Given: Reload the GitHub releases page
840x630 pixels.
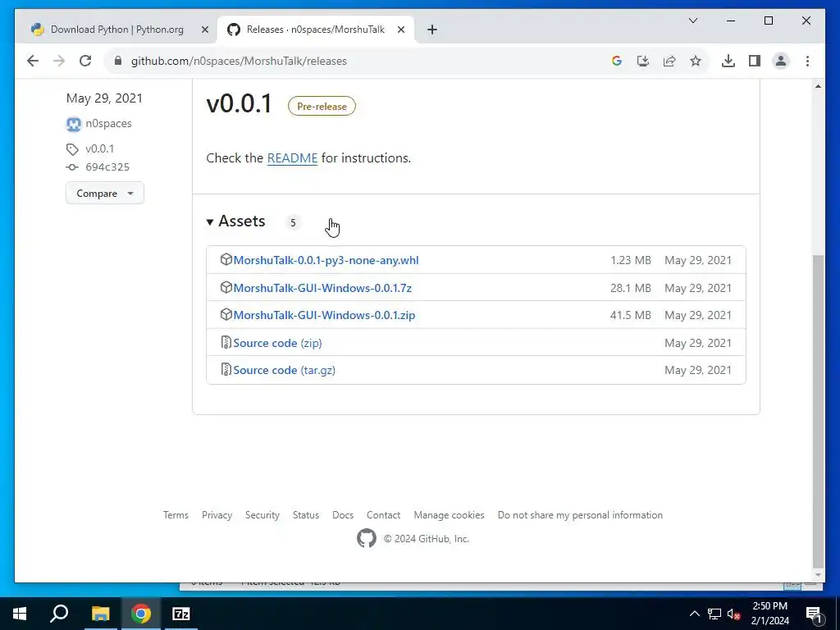Looking at the screenshot, I should click(85, 61).
